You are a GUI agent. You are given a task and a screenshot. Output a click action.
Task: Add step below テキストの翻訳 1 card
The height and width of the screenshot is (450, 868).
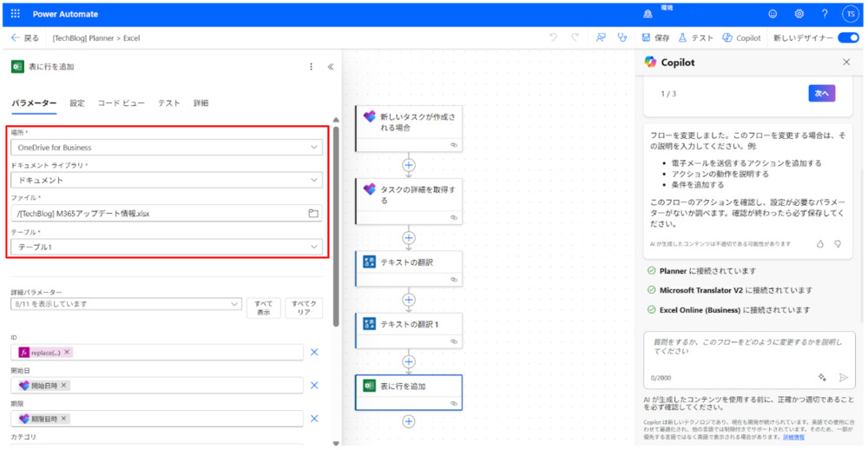pyautogui.click(x=409, y=361)
